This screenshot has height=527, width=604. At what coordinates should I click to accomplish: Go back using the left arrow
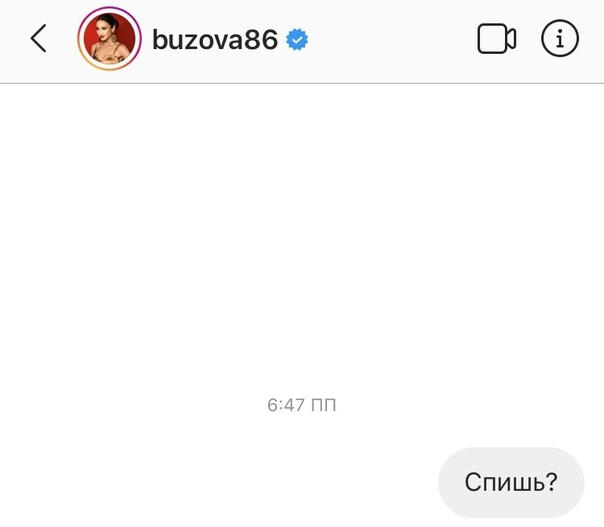click(x=39, y=38)
